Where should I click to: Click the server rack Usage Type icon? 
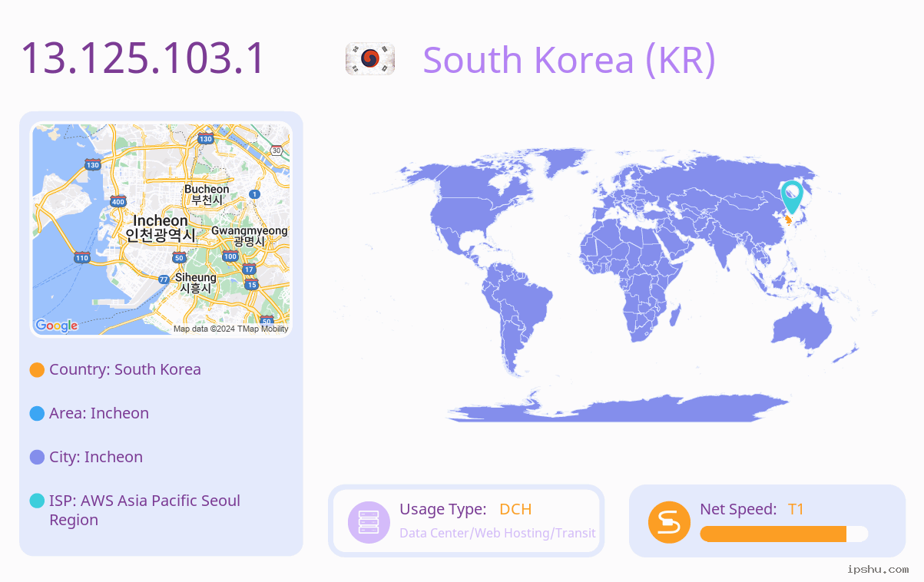[369, 522]
